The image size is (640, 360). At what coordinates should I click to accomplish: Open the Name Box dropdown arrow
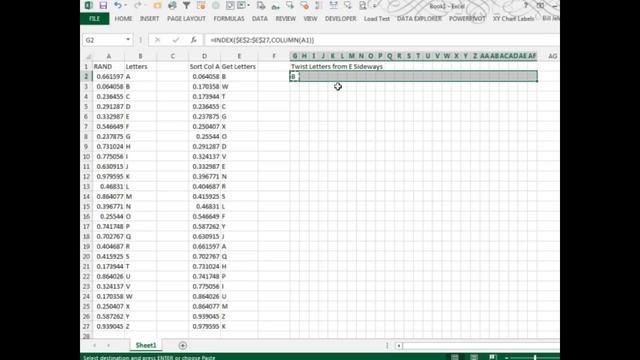(128, 40)
